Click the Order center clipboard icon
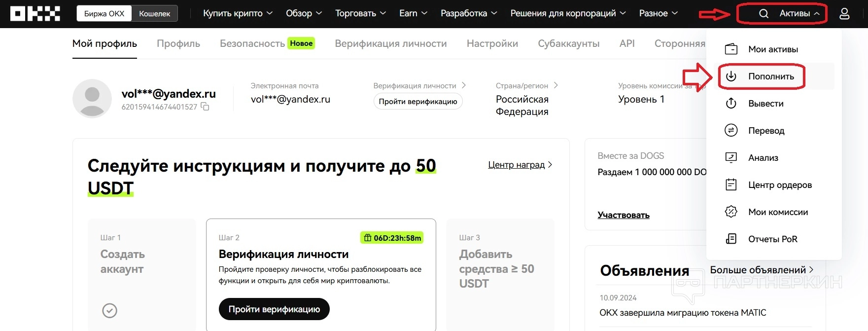868x331 pixels. [x=731, y=185]
